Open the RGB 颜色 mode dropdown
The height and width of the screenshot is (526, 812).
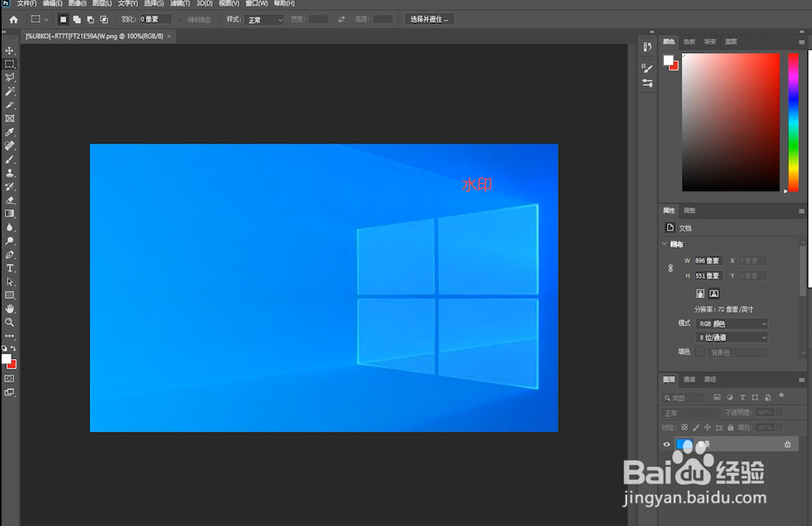click(x=732, y=324)
